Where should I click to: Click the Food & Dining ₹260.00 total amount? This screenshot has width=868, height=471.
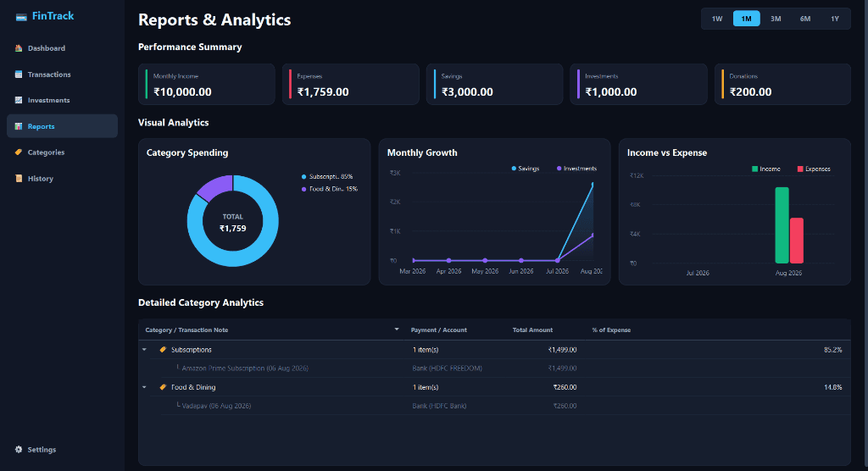pos(565,387)
